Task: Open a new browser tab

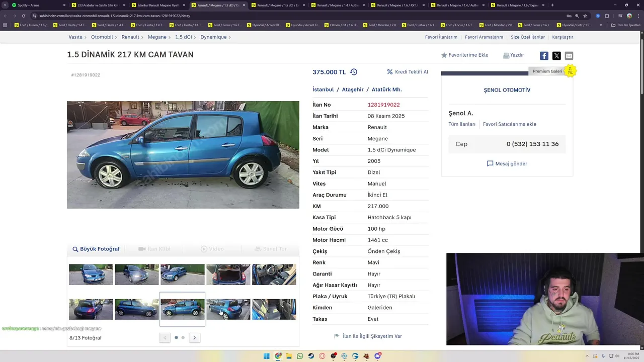Action: tap(552, 5)
